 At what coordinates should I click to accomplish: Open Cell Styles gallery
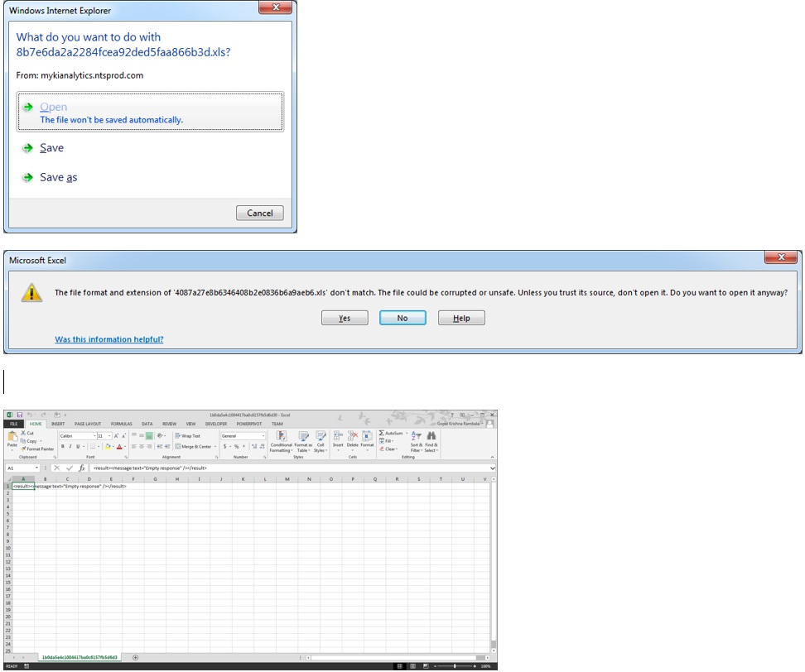point(320,442)
